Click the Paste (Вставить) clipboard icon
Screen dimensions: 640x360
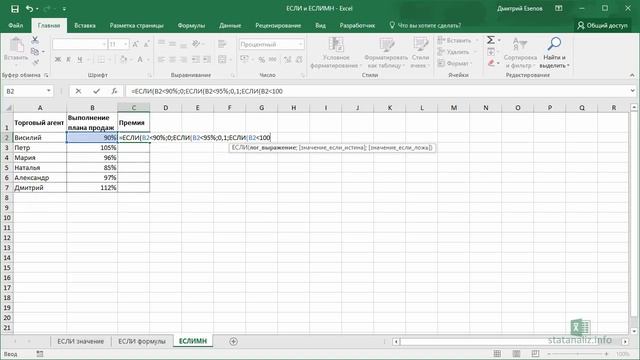tap(16, 44)
